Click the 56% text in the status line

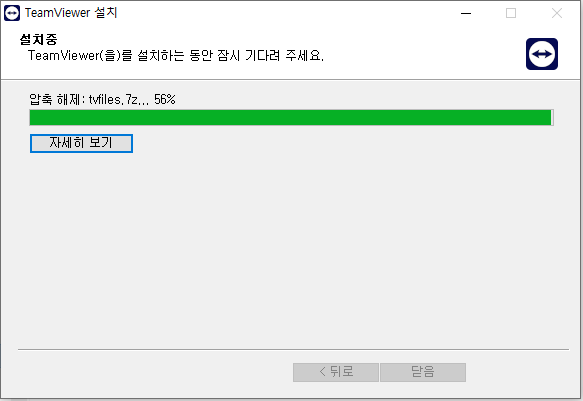tap(165, 99)
